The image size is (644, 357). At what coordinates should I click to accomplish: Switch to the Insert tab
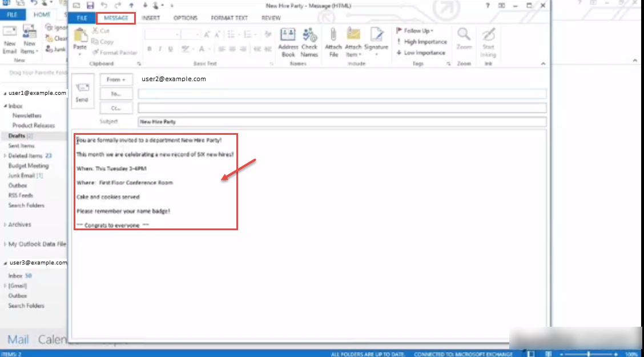click(151, 18)
